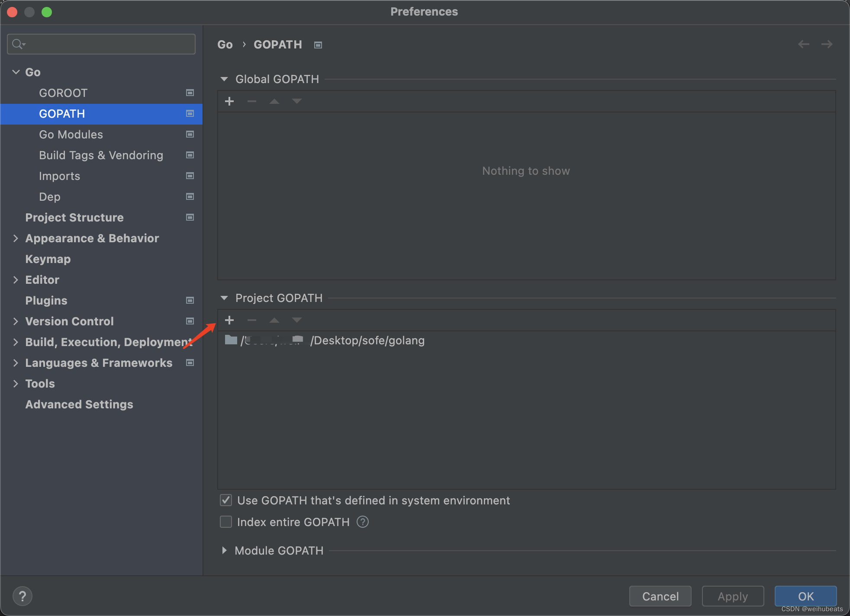This screenshot has width=850, height=616.
Task: Click the add (+) icon in Project GOPATH
Action: coord(229,320)
